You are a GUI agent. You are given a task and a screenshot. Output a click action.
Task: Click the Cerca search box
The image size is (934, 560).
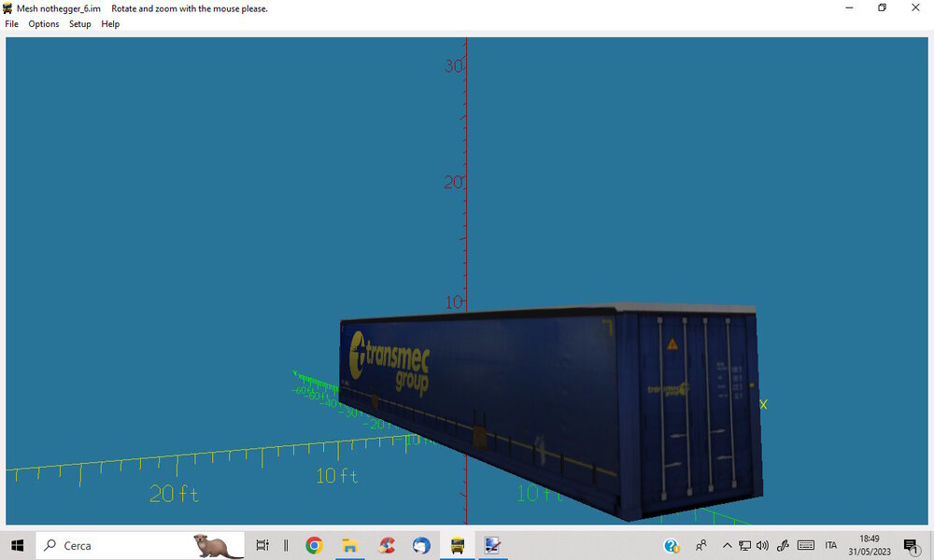pyautogui.click(x=140, y=545)
